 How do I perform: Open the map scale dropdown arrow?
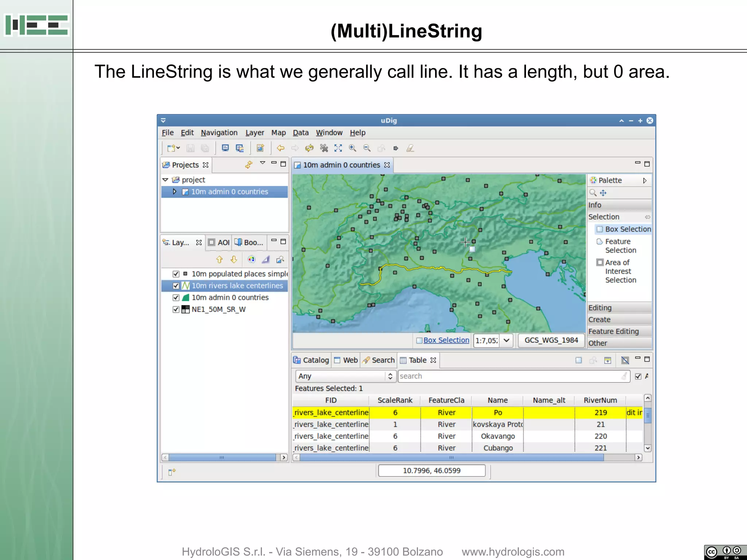point(506,341)
